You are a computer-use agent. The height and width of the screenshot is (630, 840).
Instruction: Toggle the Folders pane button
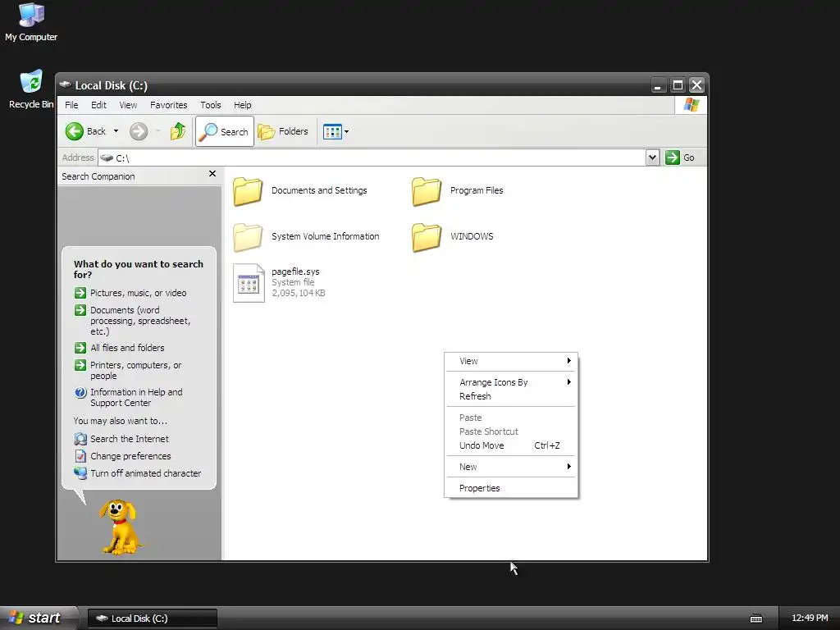click(x=283, y=131)
